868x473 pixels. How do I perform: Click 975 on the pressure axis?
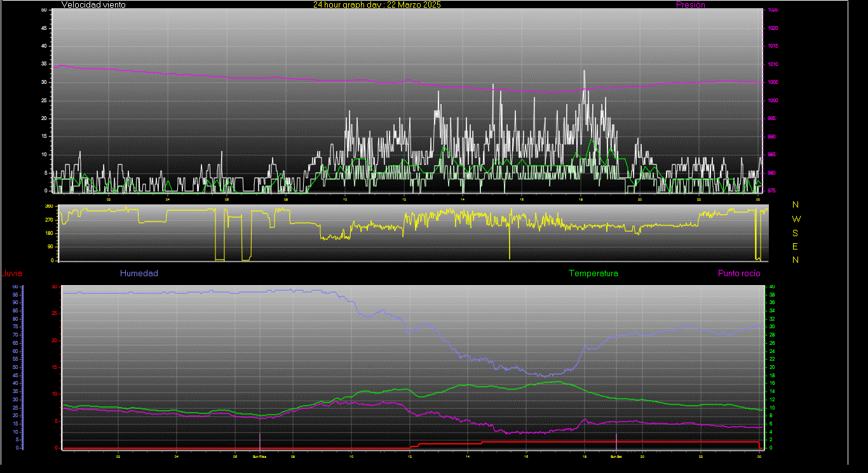click(771, 190)
